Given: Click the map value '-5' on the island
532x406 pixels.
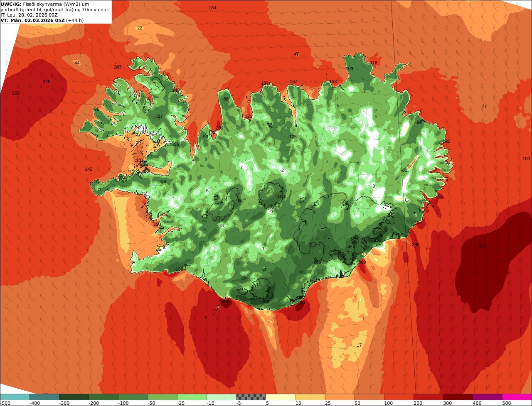Looking at the screenshot, I should (x=207, y=191).
